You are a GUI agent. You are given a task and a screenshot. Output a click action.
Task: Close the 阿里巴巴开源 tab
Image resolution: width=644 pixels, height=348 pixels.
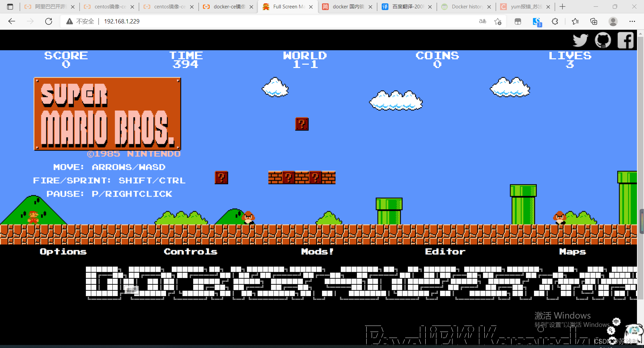[73, 7]
